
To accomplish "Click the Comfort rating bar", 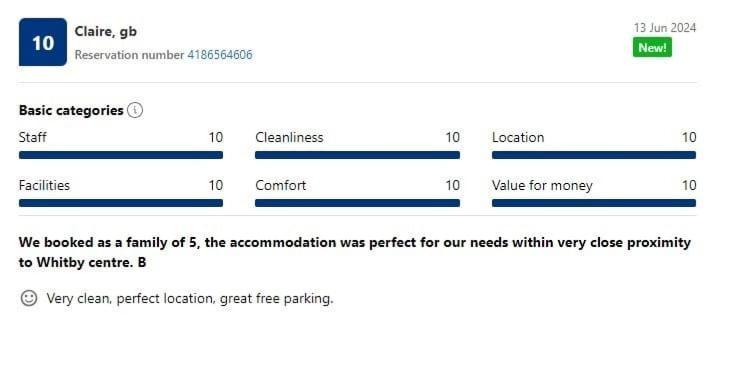I will tap(357, 203).
